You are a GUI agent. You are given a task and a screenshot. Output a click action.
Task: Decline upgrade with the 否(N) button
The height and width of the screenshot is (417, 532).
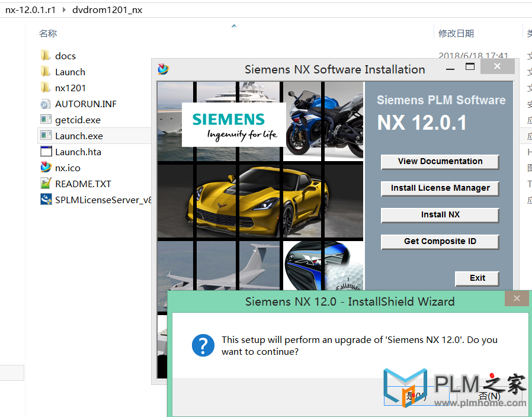pyautogui.click(x=489, y=396)
